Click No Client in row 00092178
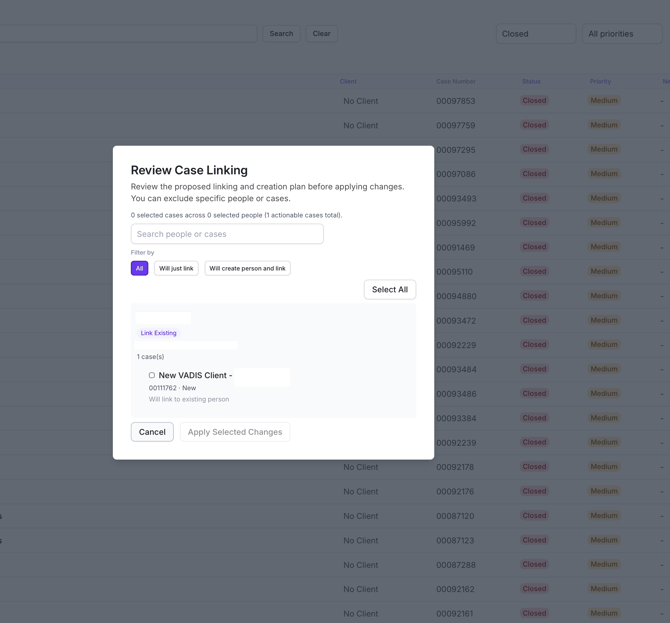670x623 pixels. (x=361, y=467)
